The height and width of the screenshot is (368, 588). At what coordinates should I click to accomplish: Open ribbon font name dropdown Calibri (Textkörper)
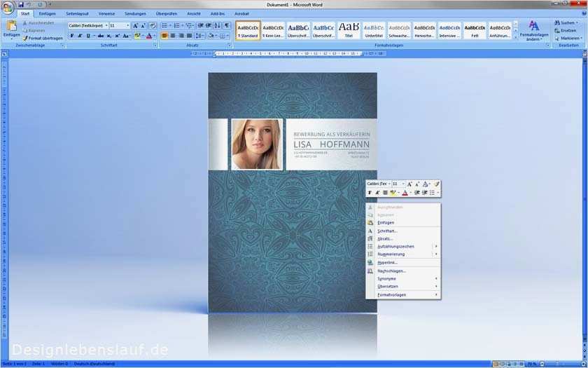[x=106, y=26]
